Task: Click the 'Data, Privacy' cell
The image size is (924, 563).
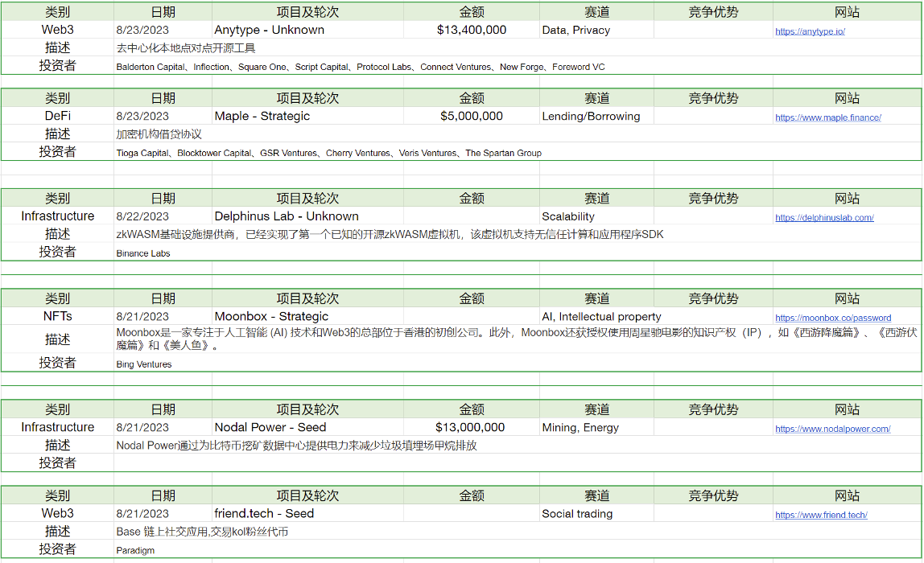Action: tap(596, 30)
